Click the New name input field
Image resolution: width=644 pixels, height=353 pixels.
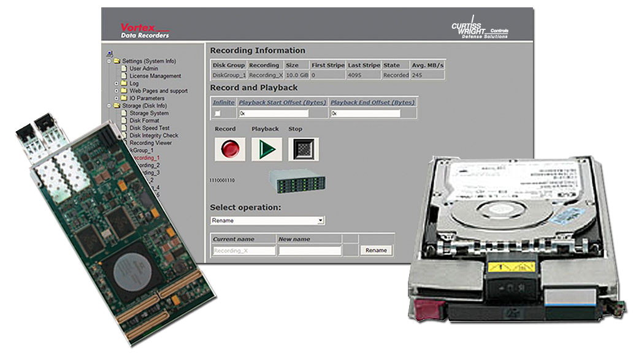click(x=310, y=251)
